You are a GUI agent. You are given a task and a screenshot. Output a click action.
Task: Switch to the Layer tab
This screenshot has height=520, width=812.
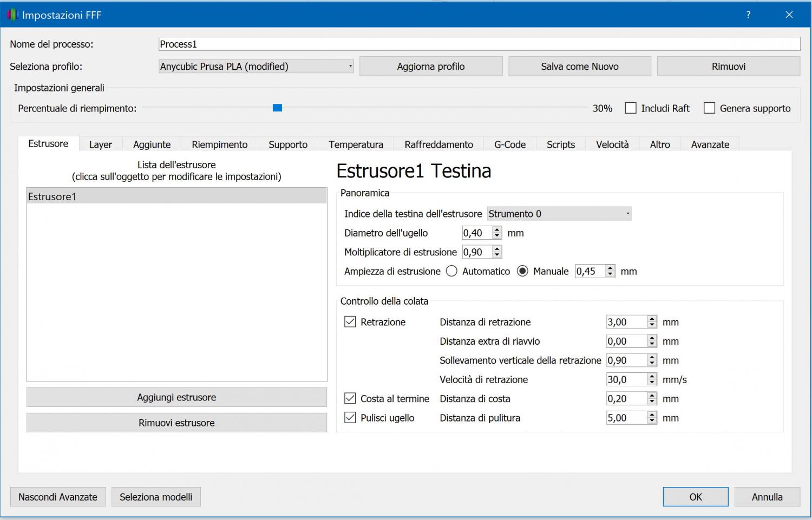coord(101,144)
